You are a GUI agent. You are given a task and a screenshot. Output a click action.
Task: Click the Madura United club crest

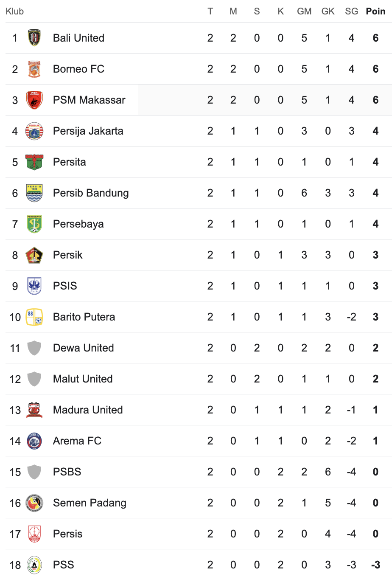click(34, 410)
